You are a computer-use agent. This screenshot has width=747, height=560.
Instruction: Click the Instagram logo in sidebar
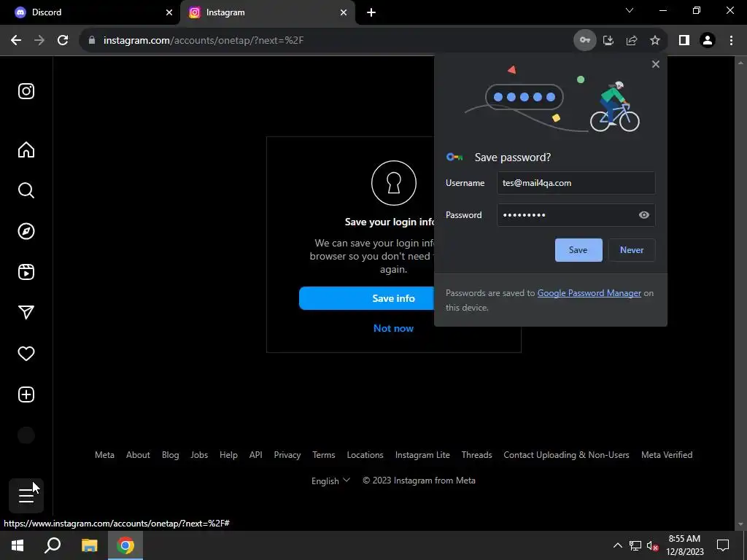click(x=26, y=91)
